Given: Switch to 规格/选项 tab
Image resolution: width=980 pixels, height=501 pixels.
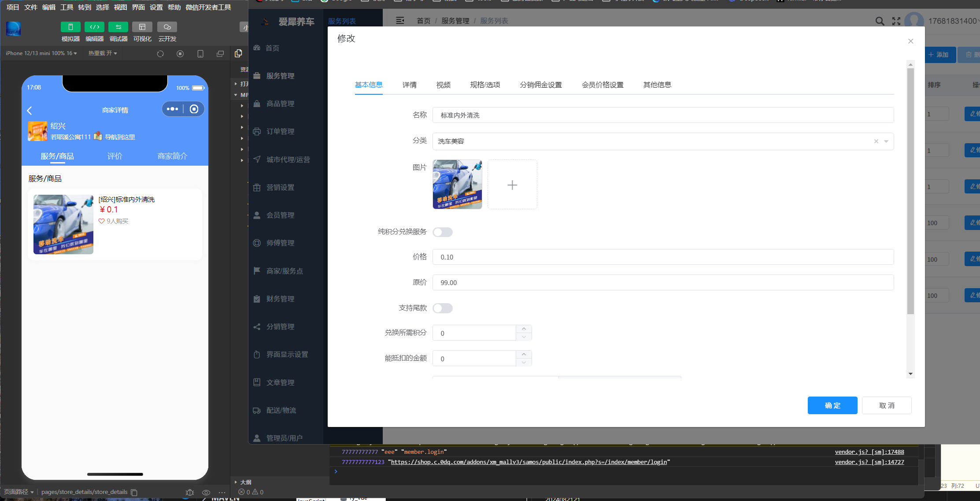Looking at the screenshot, I should click(x=485, y=85).
